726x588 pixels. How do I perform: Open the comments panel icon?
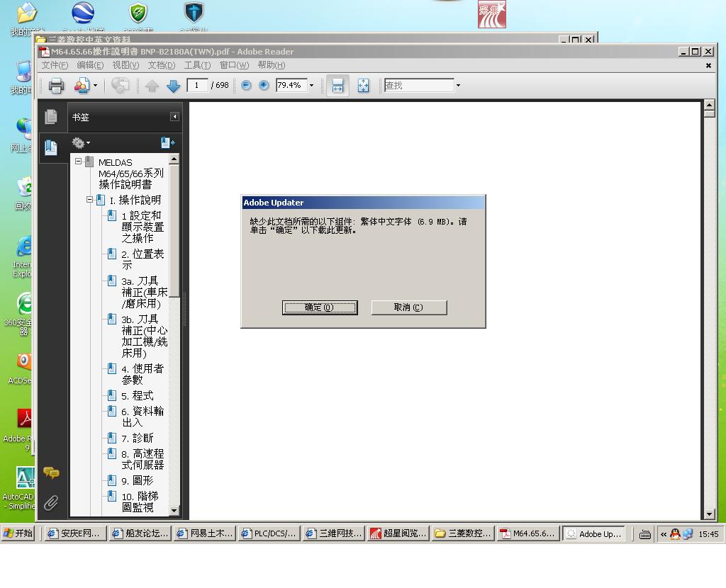pos(51,473)
